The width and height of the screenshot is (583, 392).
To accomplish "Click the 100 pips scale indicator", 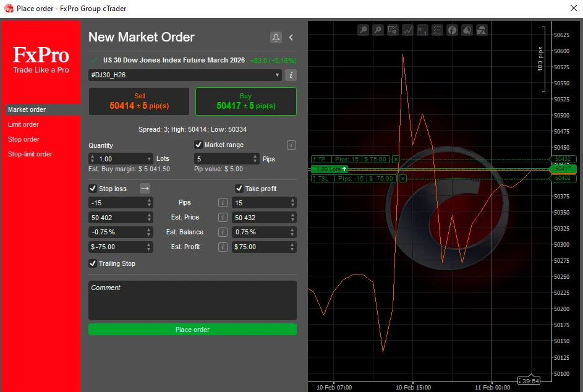I will click(540, 59).
